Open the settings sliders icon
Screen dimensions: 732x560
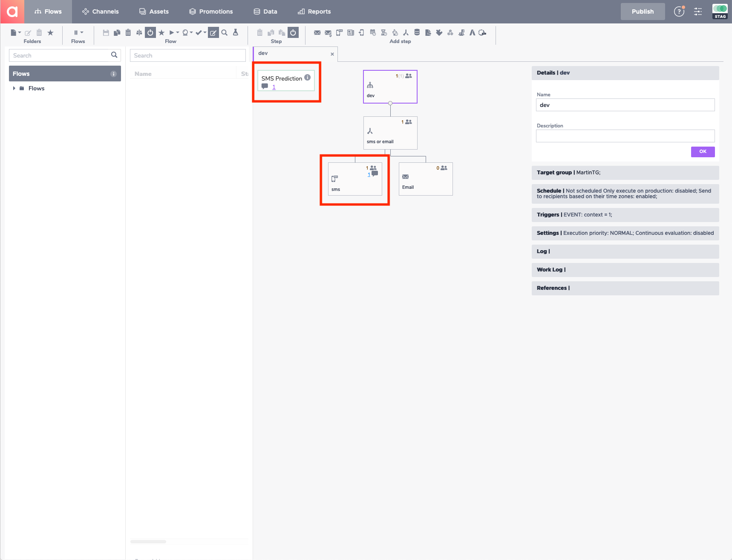point(698,12)
